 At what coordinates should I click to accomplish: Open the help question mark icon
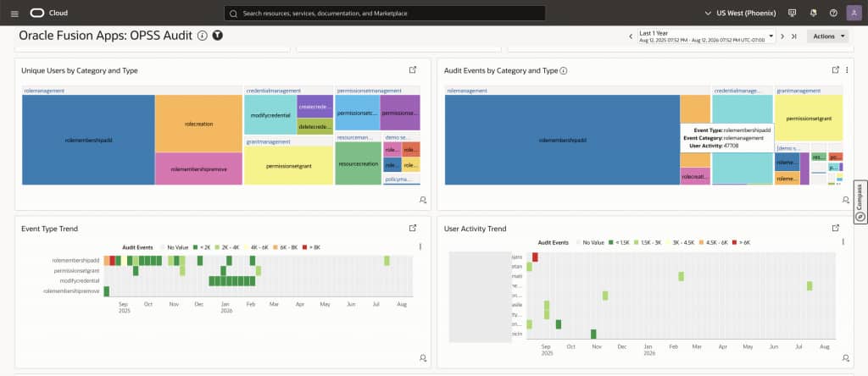click(834, 13)
